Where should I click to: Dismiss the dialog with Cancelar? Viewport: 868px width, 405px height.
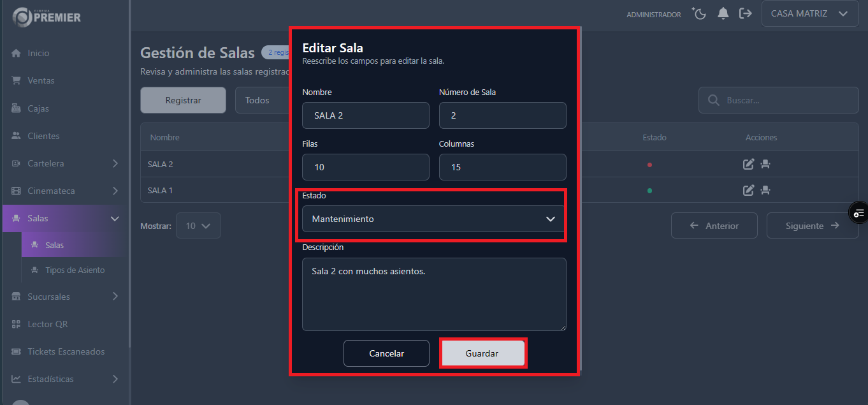click(386, 353)
